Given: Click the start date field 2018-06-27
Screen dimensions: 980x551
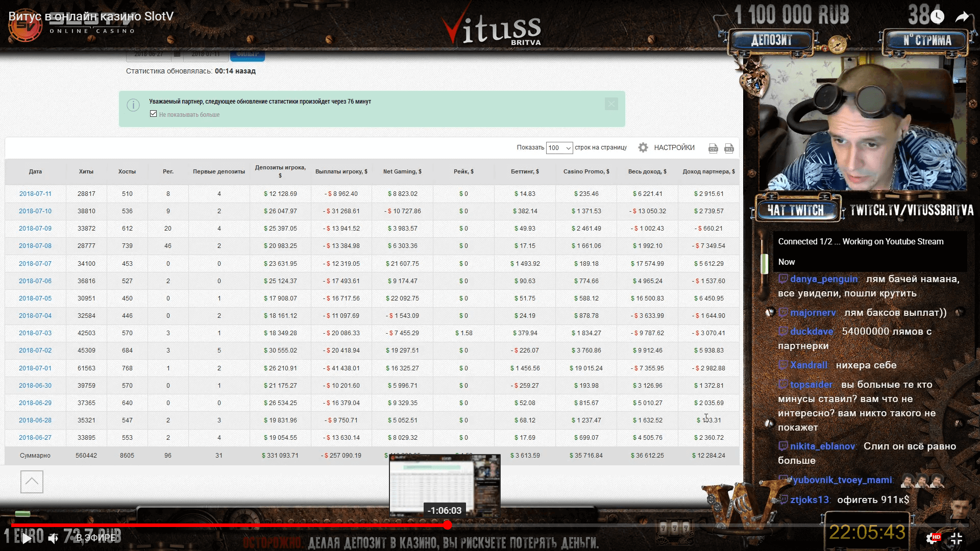Looking at the screenshot, I should pyautogui.click(x=149, y=54).
